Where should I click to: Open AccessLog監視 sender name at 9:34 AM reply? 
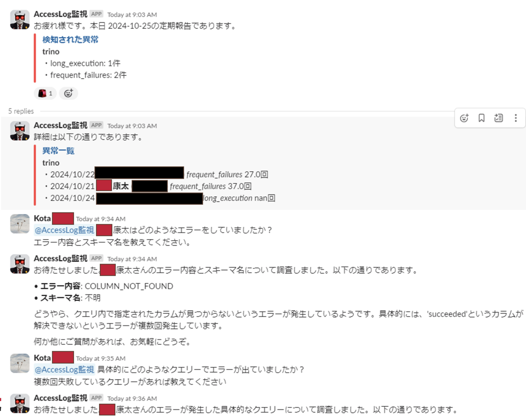[60, 258]
